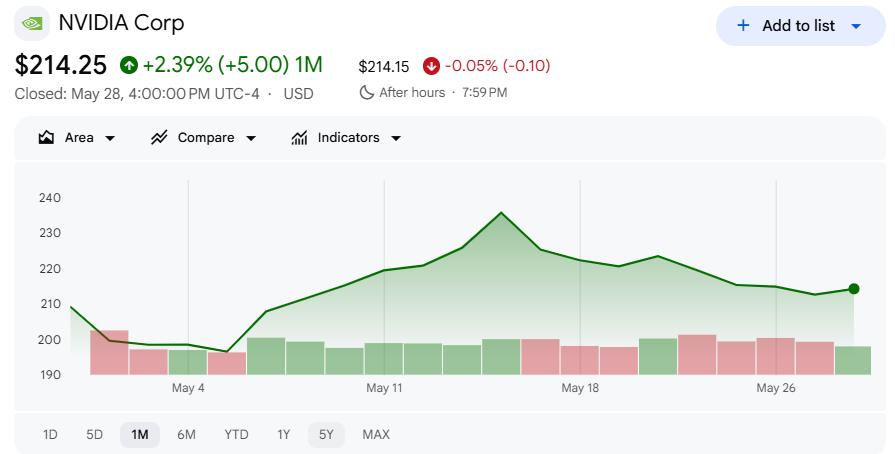Viewport: 895px width, 454px height.
Task: Click the 7:59 PM after-hours time
Action: coord(485,93)
